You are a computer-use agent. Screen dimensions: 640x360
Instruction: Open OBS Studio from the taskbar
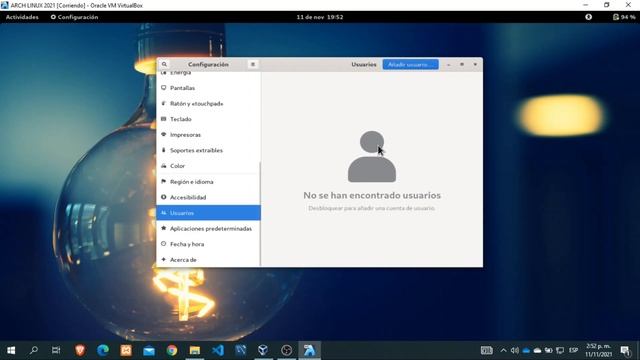(287, 350)
